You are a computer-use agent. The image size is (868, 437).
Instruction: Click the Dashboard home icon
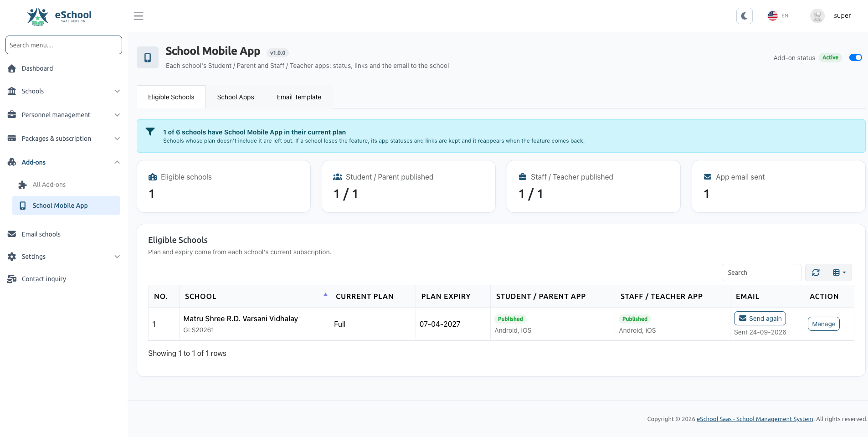tap(12, 68)
